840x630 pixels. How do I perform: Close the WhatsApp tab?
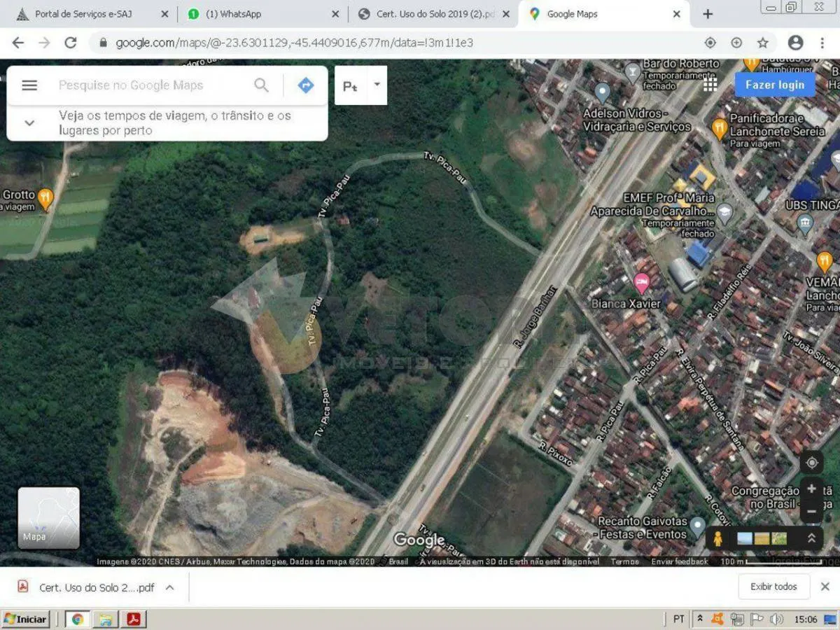coord(335,14)
